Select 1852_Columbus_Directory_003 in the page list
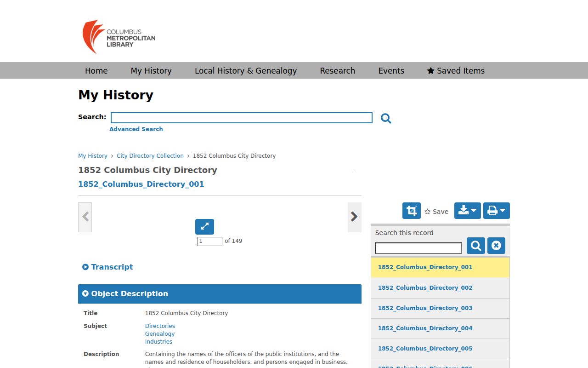 coord(440,308)
